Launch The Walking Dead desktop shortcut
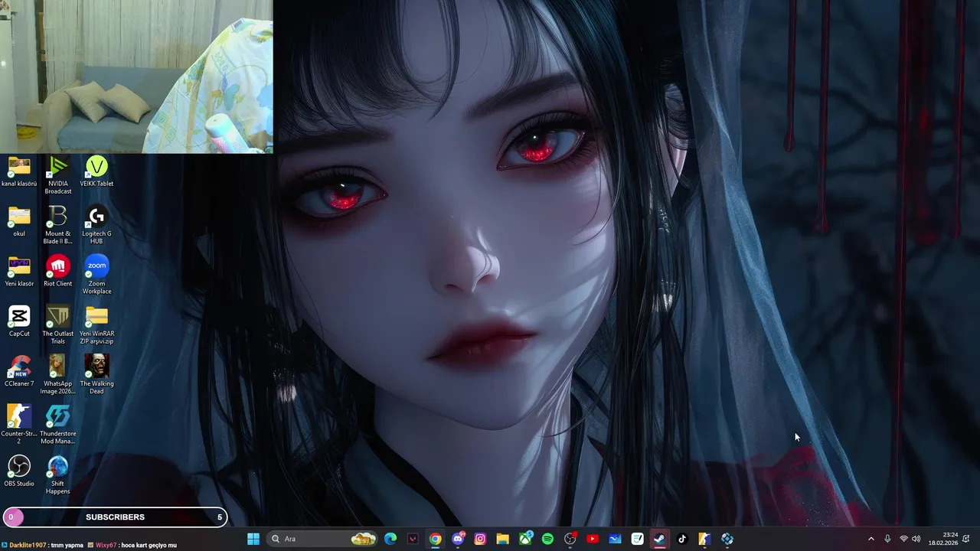This screenshot has height=551, width=980. (96, 375)
